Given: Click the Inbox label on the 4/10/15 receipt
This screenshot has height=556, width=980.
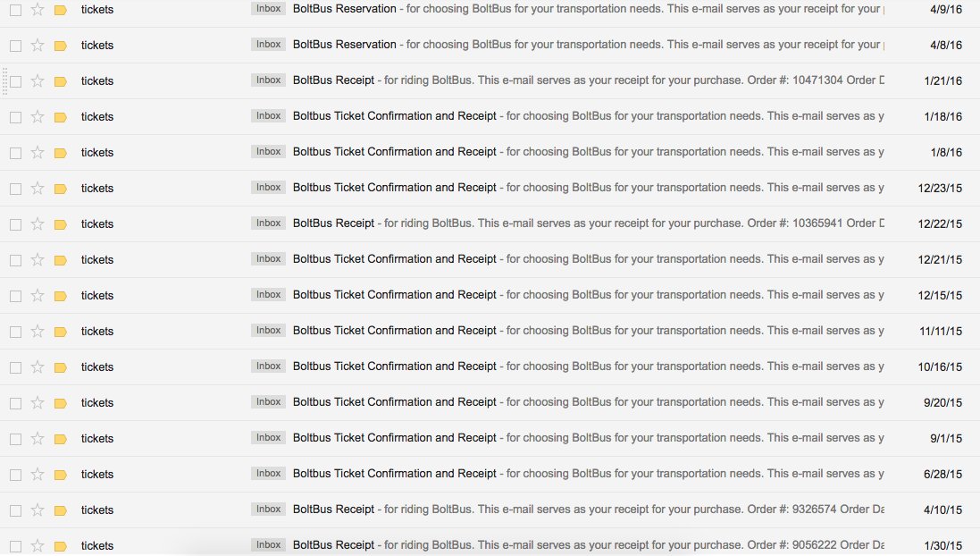Looking at the screenshot, I should pos(268,510).
